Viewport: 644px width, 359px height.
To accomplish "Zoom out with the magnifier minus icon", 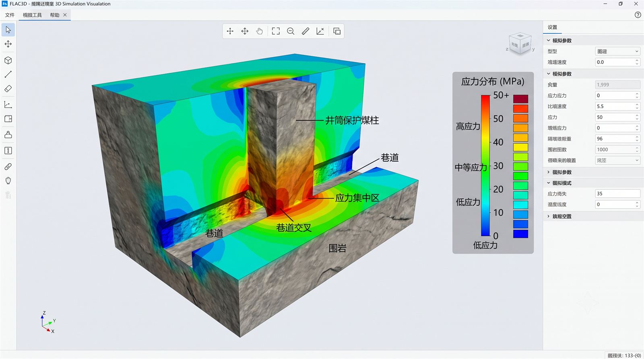I will (291, 31).
